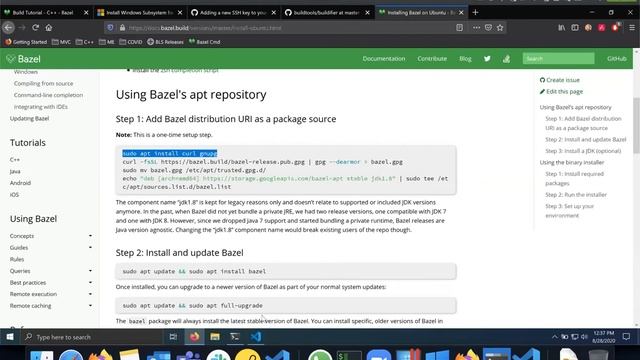Close the Build Tutorial C++ tab

tap(86, 13)
